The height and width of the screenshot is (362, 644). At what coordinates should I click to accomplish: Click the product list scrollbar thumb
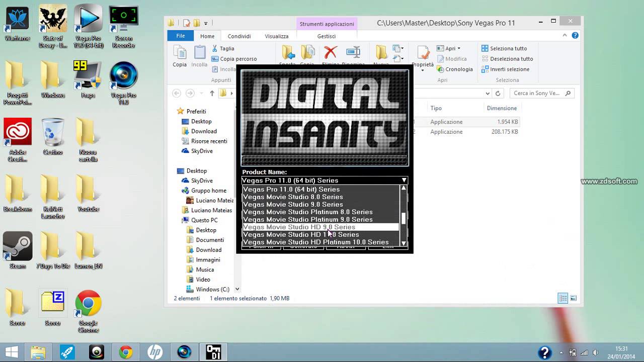click(404, 218)
